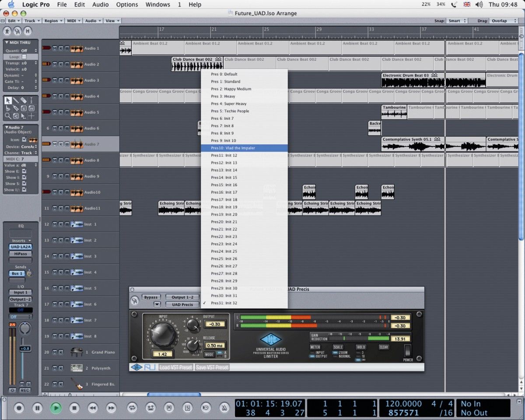Open the Region local menu
The height and width of the screenshot is (420, 525).
tap(53, 21)
